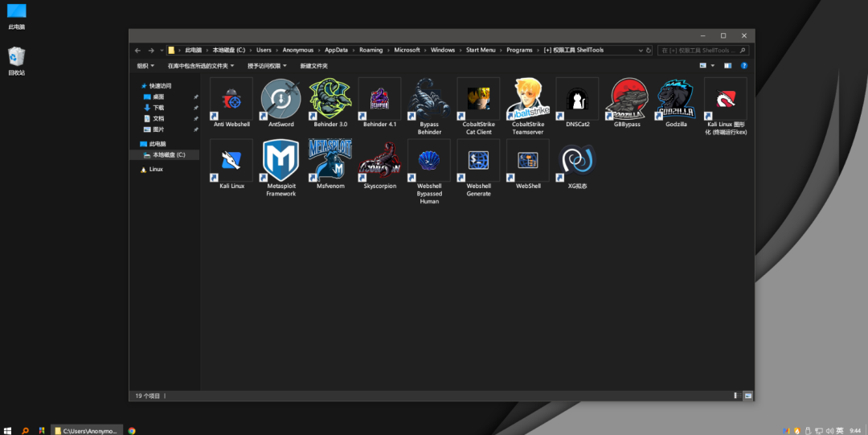Change view using the view icon button

(x=703, y=65)
